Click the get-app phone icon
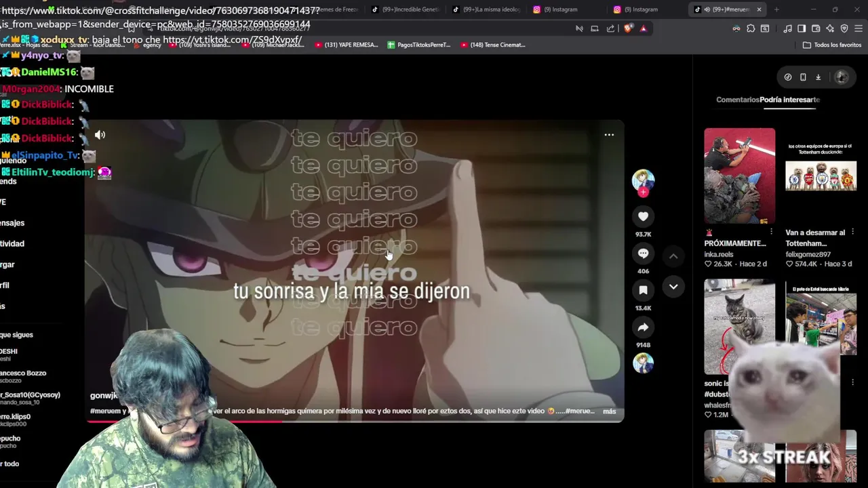The height and width of the screenshot is (488, 868). tap(803, 77)
